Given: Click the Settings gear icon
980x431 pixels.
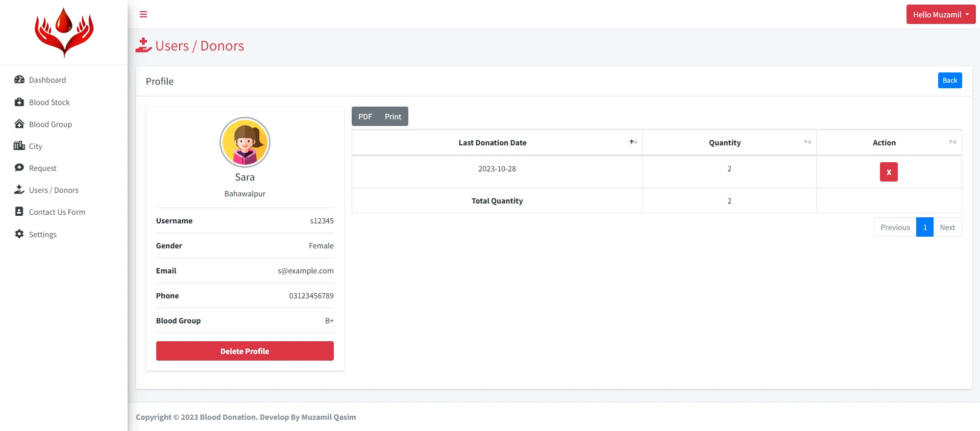Looking at the screenshot, I should pyautogui.click(x=19, y=234).
